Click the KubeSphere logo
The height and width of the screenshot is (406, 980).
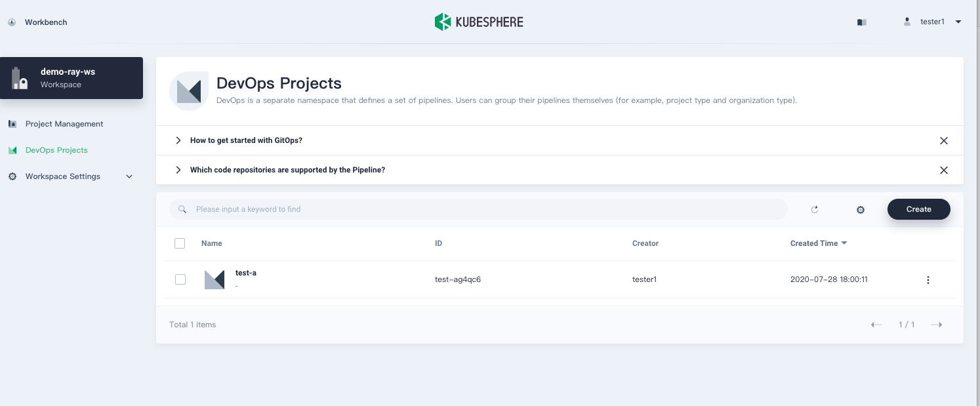[479, 22]
